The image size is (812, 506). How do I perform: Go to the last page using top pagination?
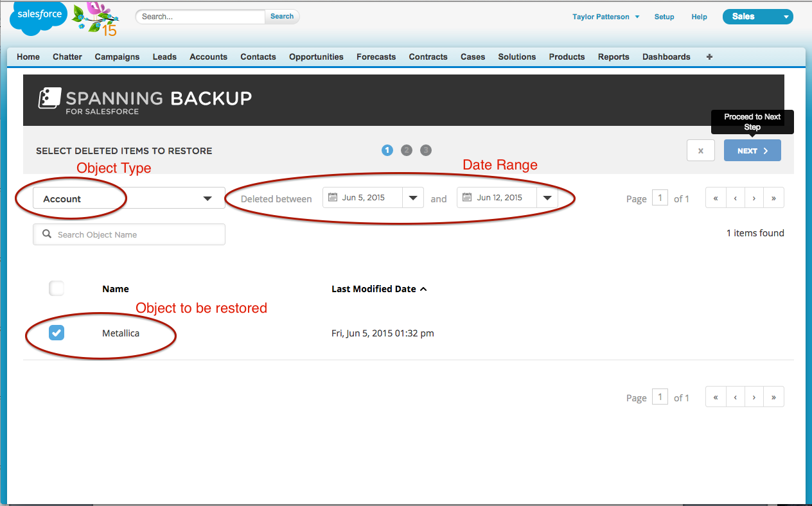point(773,198)
